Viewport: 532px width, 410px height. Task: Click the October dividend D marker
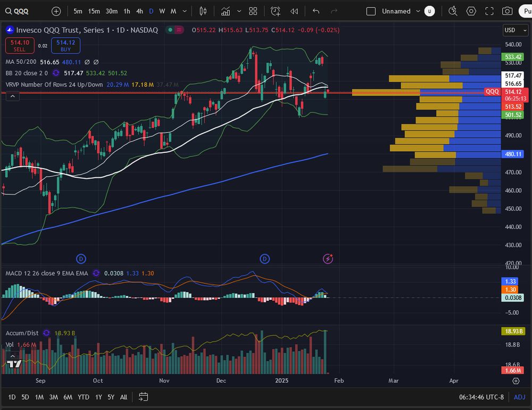coord(81,259)
